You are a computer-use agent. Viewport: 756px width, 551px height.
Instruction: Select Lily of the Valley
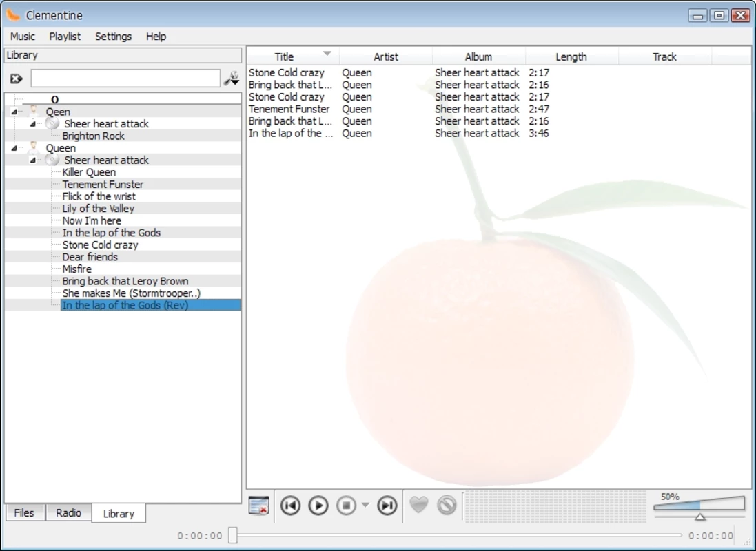click(x=99, y=208)
